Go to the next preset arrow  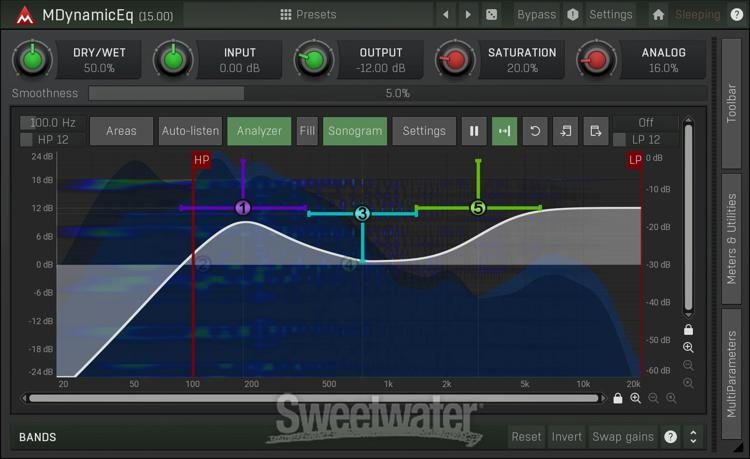click(x=467, y=15)
